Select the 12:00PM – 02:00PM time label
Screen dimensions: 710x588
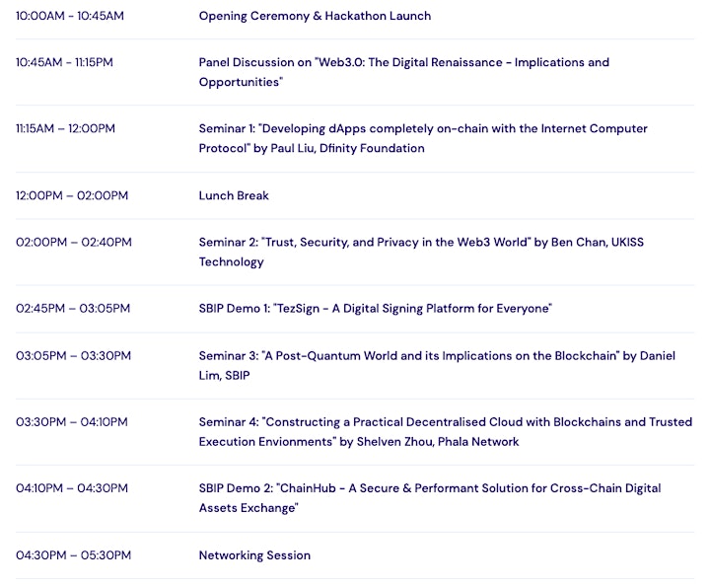pyautogui.click(x=72, y=195)
